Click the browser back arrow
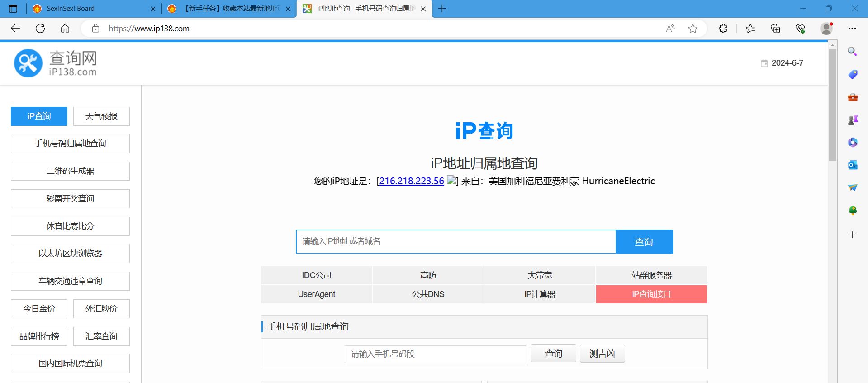The image size is (868, 383). pyautogui.click(x=15, y=29)
